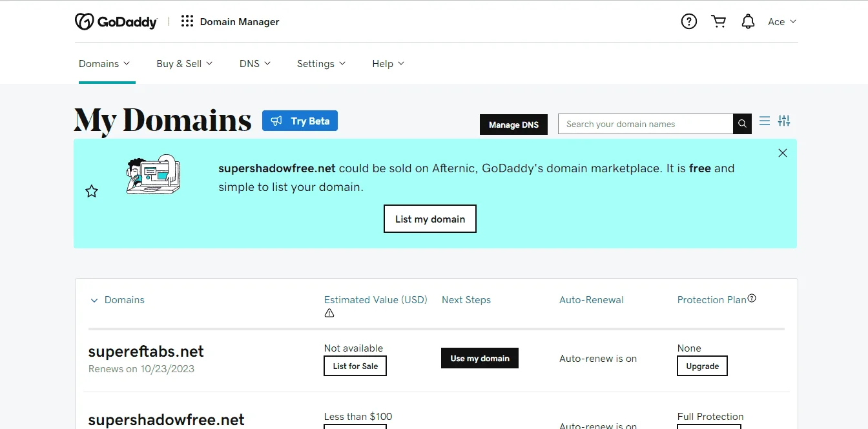Open the shopping cart

tap(718, 21)
